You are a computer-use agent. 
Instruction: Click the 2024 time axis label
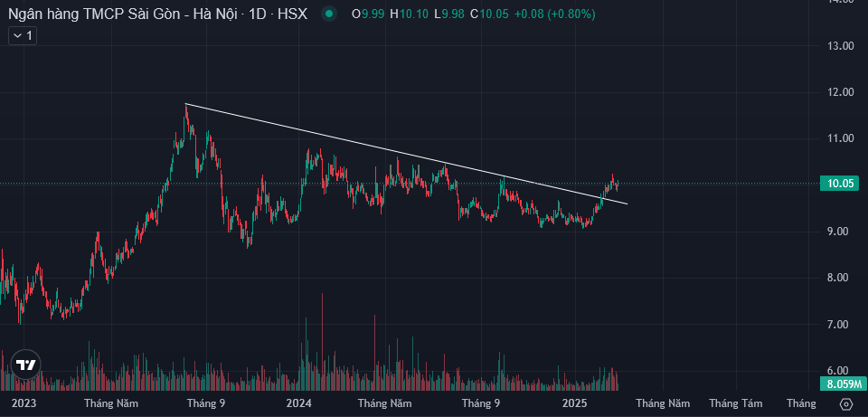click(298, 403)
